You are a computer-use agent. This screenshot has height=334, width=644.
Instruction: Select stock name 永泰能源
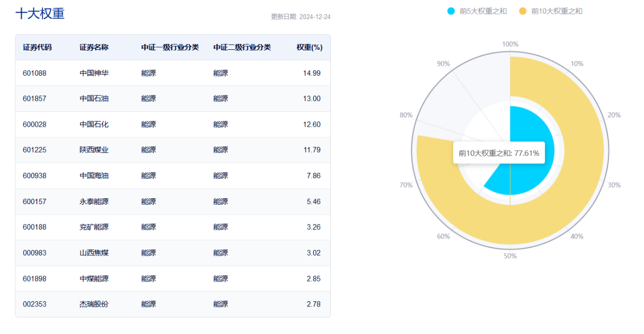pos(94,201)
